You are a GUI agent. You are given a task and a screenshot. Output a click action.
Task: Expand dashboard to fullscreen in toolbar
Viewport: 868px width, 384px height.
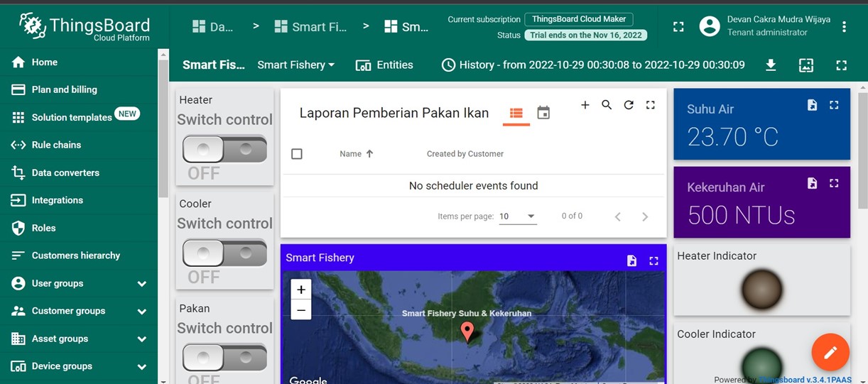tap(842, 65)
